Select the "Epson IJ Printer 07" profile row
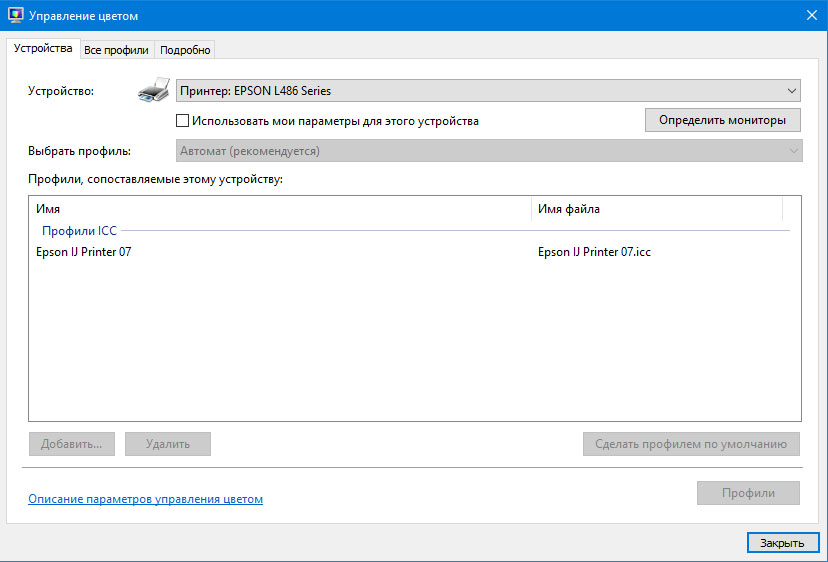The height and width of the screenshot is (562, 828). [x=84, y=252]
